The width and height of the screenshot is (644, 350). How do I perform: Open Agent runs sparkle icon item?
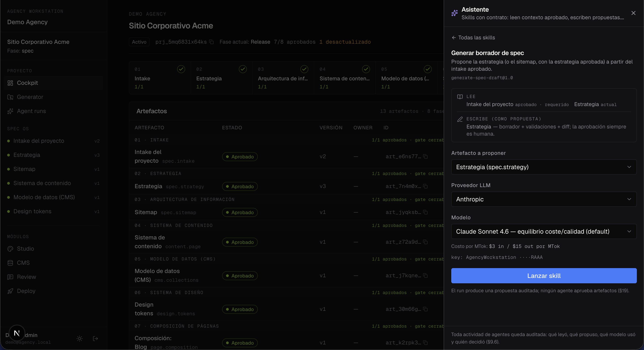[53, 111]
